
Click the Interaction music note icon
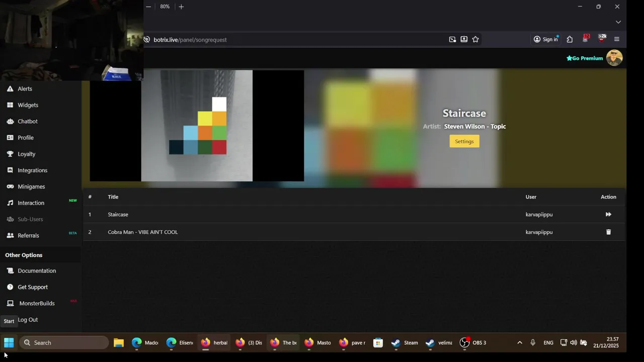[x=10, y=203]
